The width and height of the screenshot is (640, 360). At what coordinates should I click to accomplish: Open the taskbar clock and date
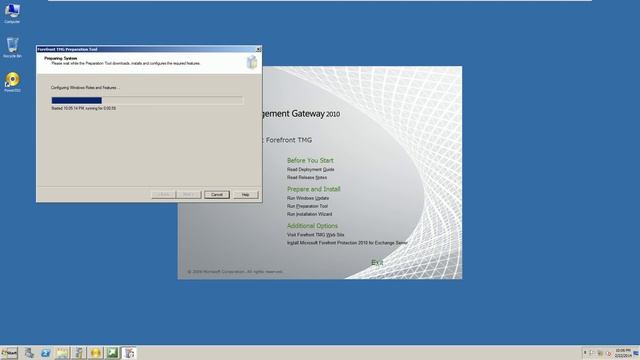click(x=623, y=353)
